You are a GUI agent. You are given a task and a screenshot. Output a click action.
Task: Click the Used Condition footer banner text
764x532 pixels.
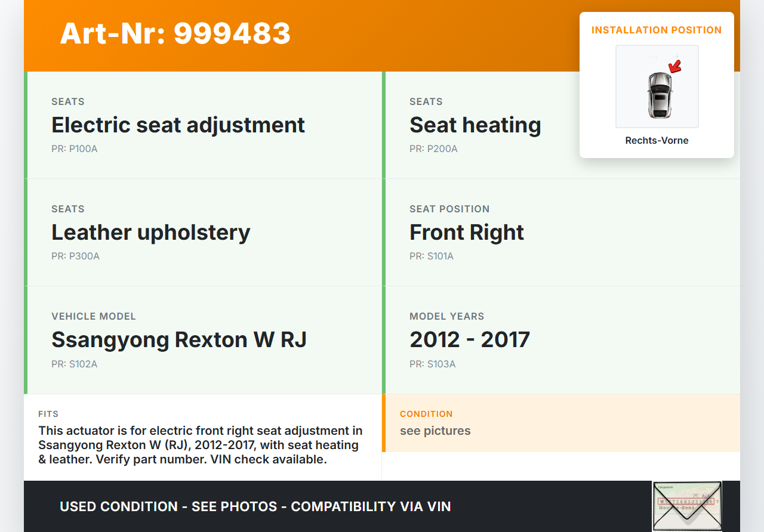(255, 506)
